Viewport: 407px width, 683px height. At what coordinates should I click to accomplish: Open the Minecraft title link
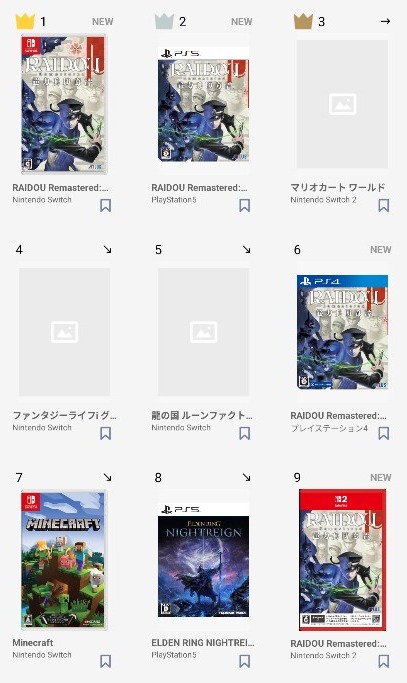[x=33, y=642]
